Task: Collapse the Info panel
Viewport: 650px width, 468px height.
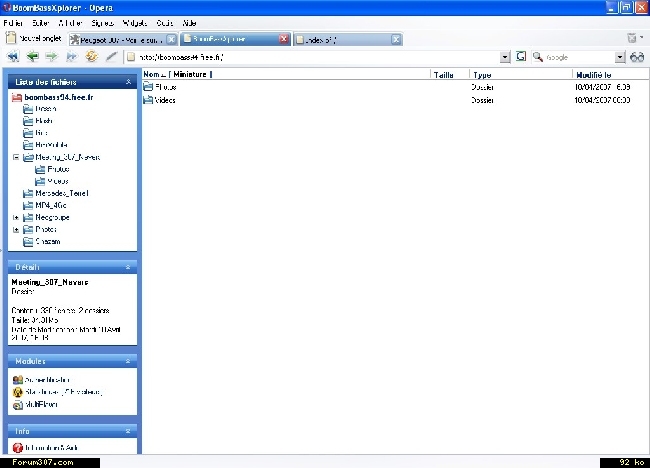Action: click(128, 432)
